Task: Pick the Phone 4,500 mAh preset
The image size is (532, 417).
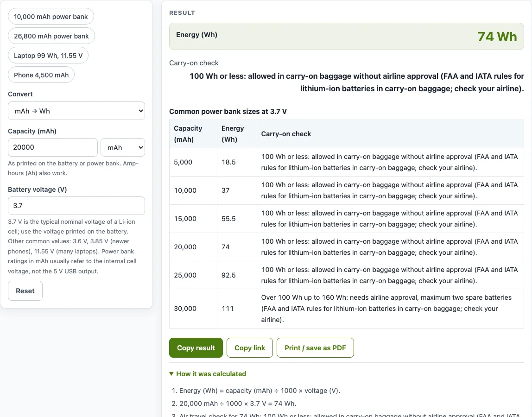Action: 41,75
